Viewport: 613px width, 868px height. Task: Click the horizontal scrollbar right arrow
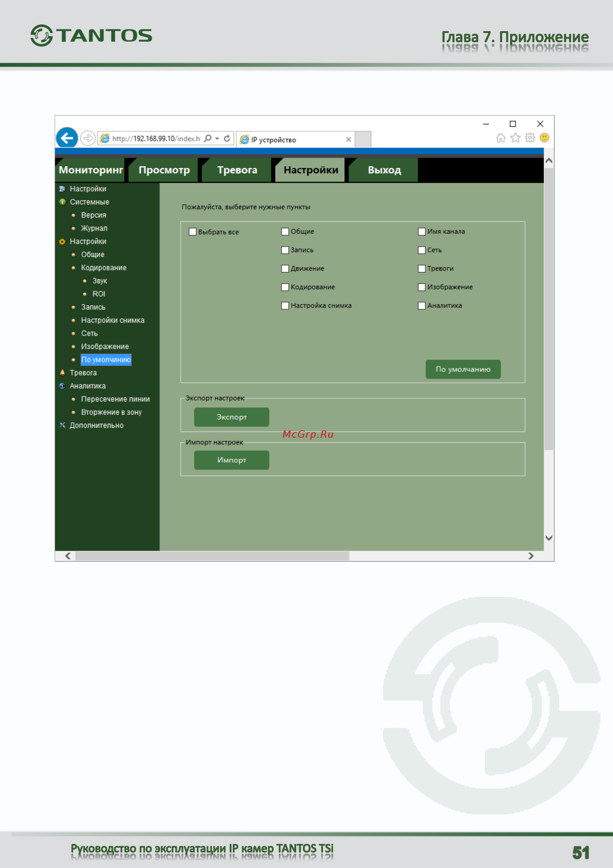point(531,556)
